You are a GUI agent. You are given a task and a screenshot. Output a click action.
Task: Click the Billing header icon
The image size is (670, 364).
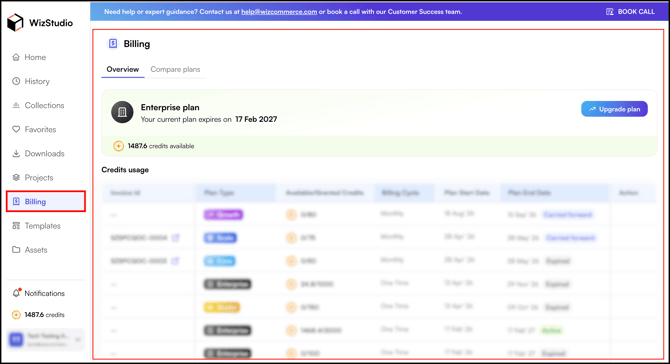[x=113, y=44]
